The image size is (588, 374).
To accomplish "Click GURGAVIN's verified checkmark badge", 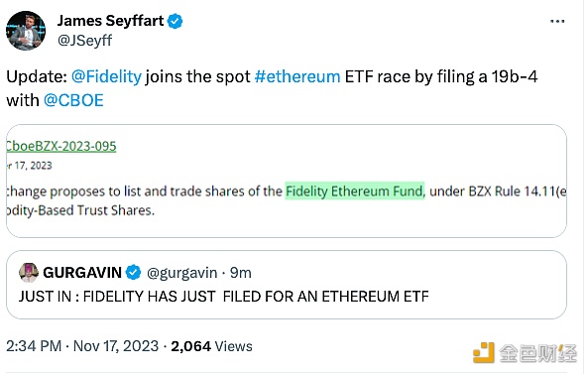I will coord(133,273).
